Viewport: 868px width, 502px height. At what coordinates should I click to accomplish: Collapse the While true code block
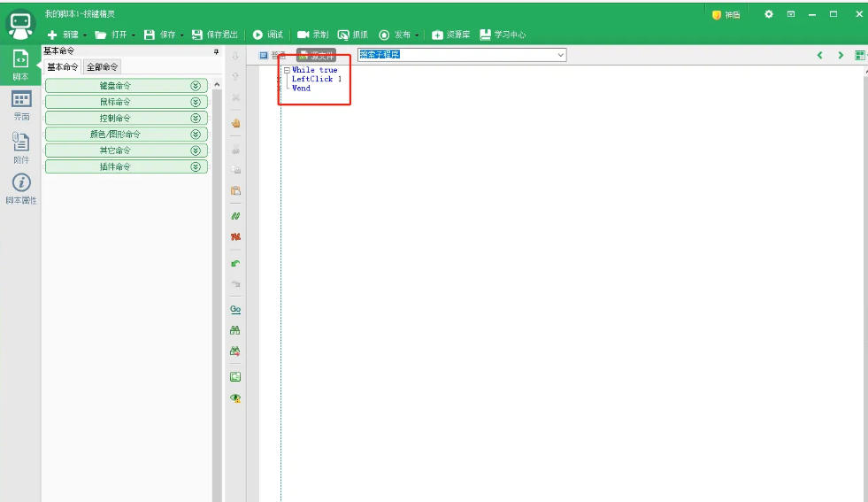coord(287,70)
